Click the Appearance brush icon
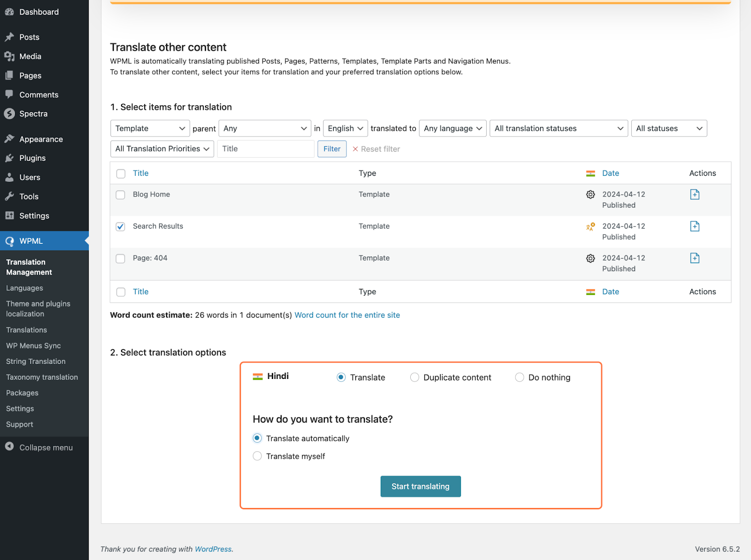This screenshot has height=560, width=751. click(9, 139)
